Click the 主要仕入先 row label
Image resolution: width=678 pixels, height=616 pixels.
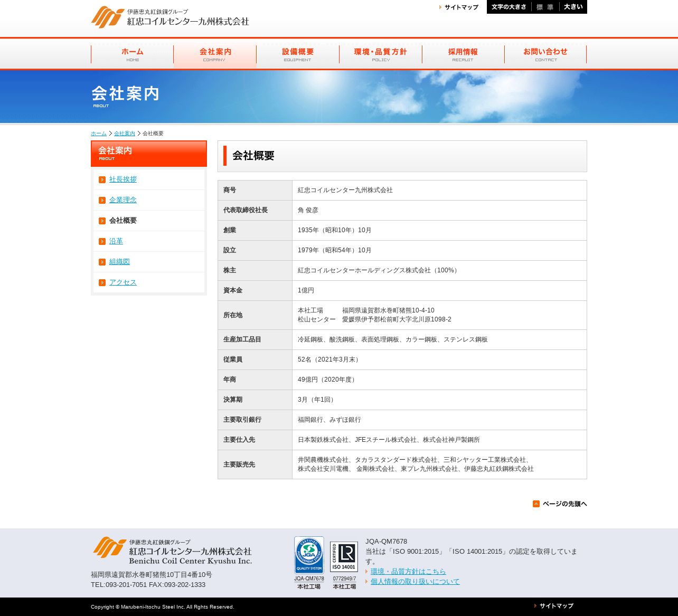[239, 440]
